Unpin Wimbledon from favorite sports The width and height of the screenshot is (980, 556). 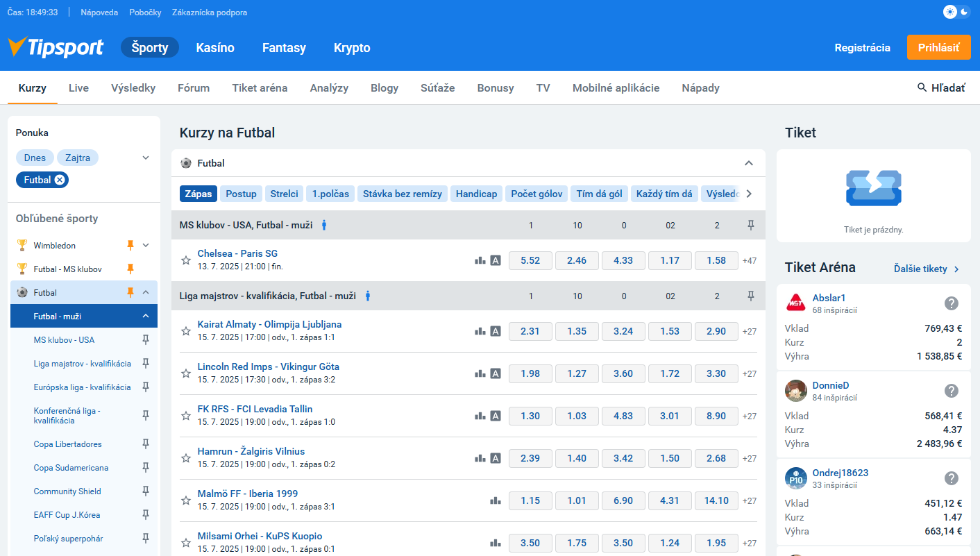130,245
